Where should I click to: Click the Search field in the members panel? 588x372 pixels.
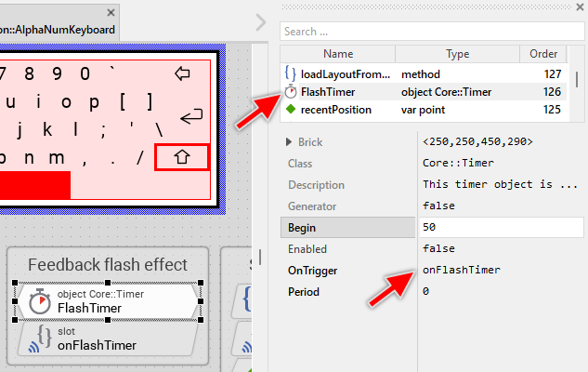tap(432, 31)
